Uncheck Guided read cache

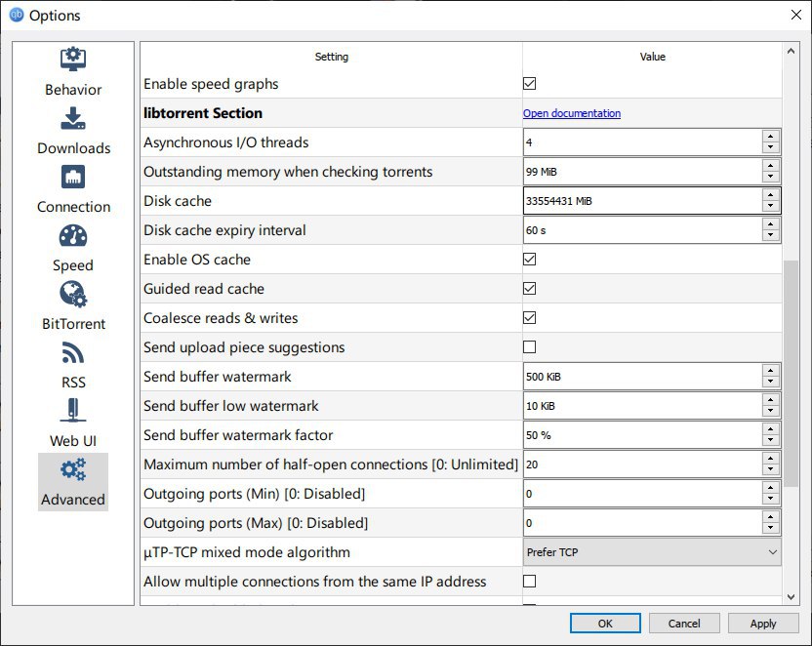529,288
